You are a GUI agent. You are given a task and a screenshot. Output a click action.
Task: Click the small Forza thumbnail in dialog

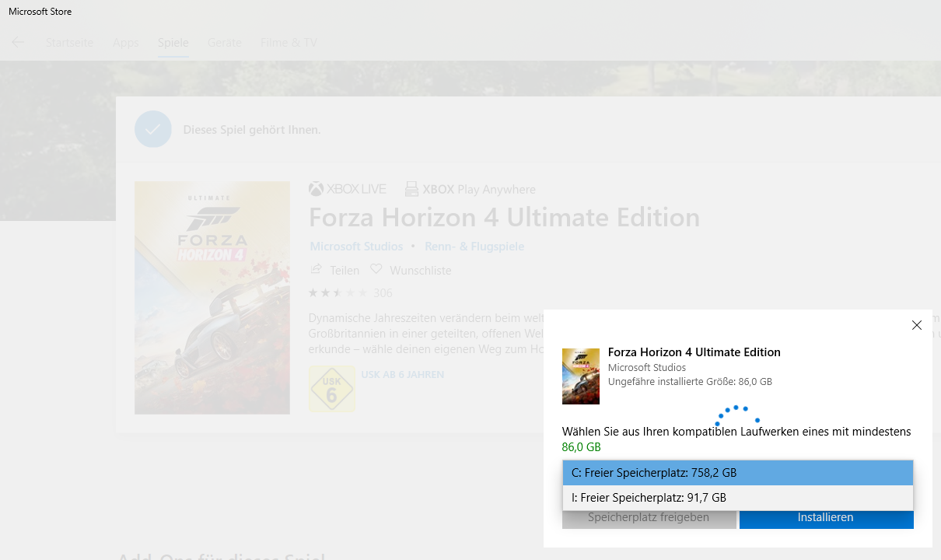click(581, 376)
